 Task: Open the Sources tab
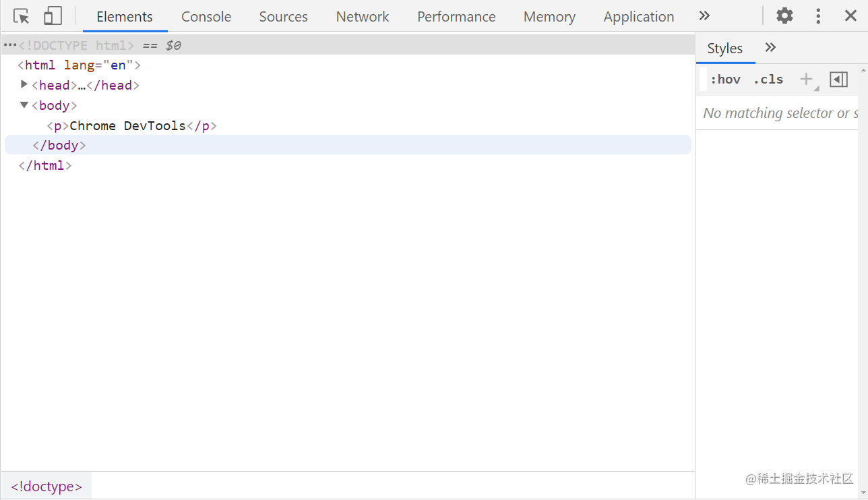[x=283, y=17]
